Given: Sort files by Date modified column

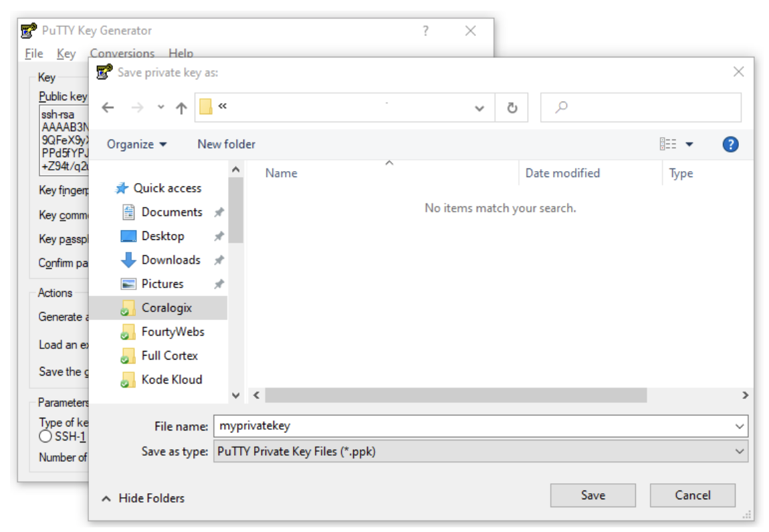Looking at the screenshot, I should pyautogui.click(x=562, y=173).
